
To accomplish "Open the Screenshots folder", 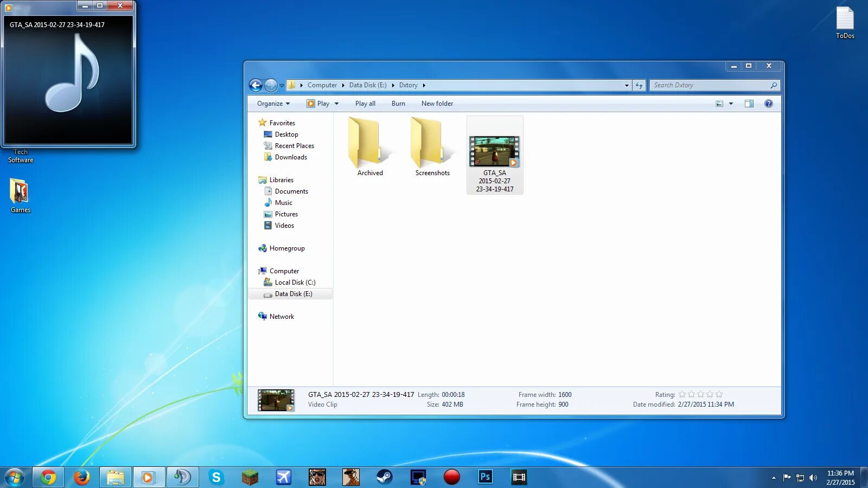I will click(x=432, y=147).
